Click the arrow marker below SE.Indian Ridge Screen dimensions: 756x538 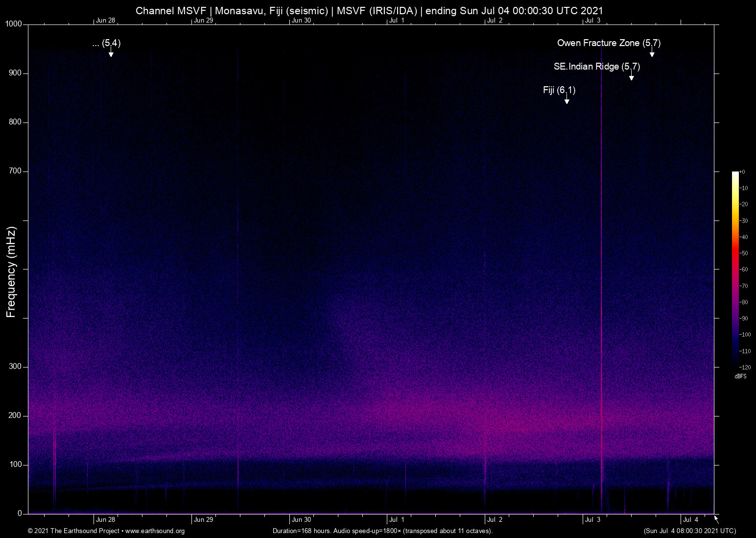click(631, 76)
